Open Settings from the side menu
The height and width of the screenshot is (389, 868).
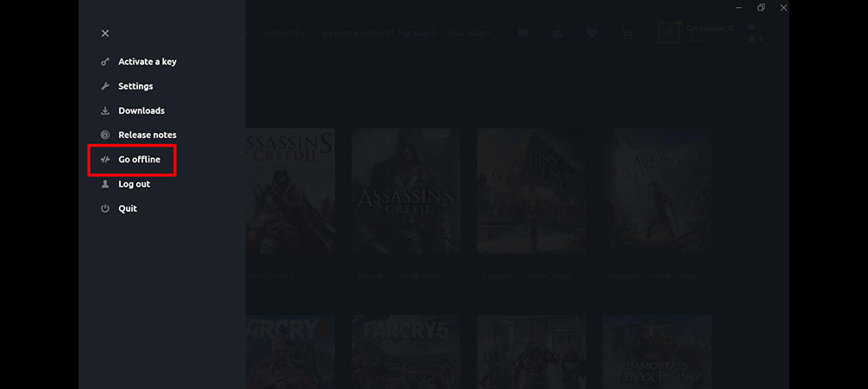point(127,86)
